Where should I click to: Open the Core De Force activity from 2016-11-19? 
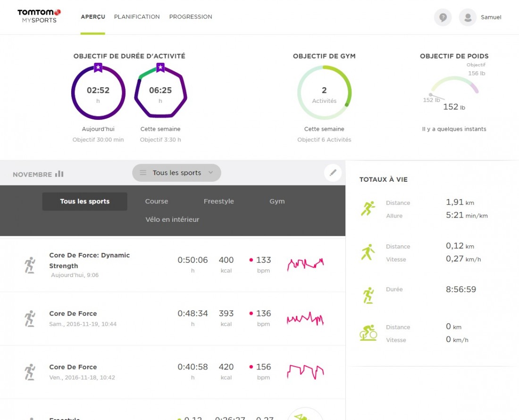pyautogui.click(x=73, y=314)
